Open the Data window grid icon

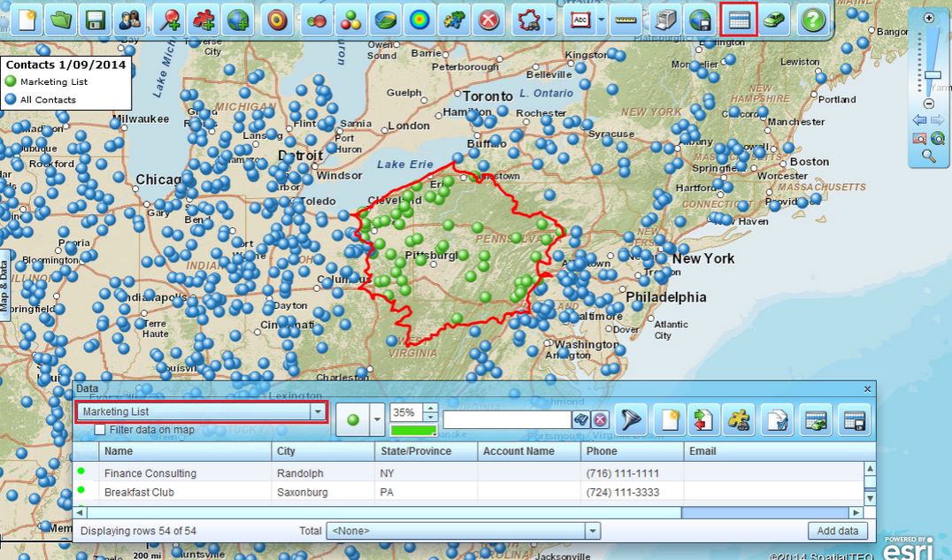click(739, 20)
